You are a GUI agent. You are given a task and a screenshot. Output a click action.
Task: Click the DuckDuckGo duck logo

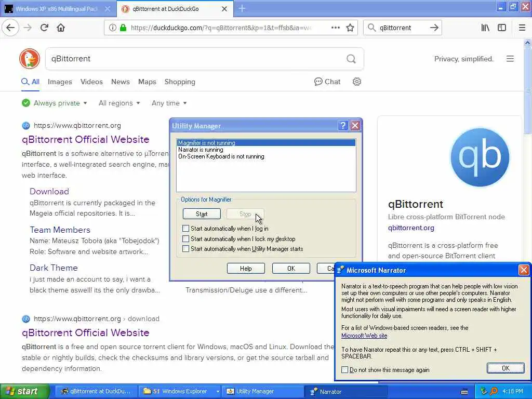30,59
